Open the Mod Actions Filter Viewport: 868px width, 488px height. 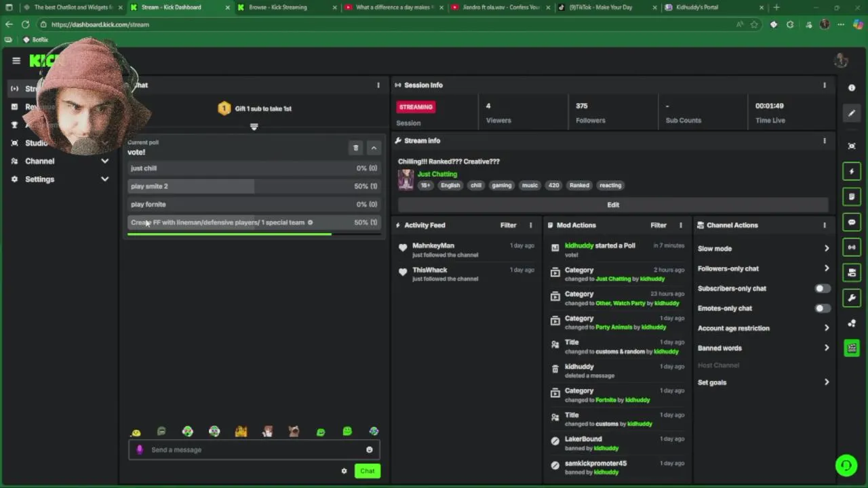658,225
